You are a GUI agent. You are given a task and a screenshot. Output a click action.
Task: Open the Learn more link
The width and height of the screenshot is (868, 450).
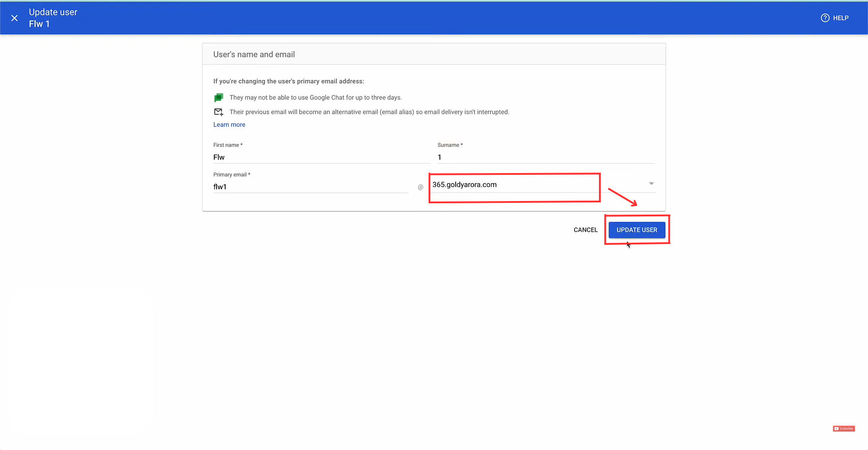coord(229,125)
